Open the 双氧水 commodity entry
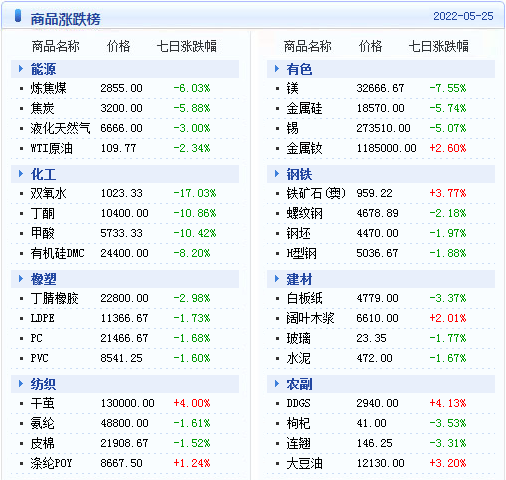Image resolution: width=506 pixels, height=480 pixels. pos(48,193)
